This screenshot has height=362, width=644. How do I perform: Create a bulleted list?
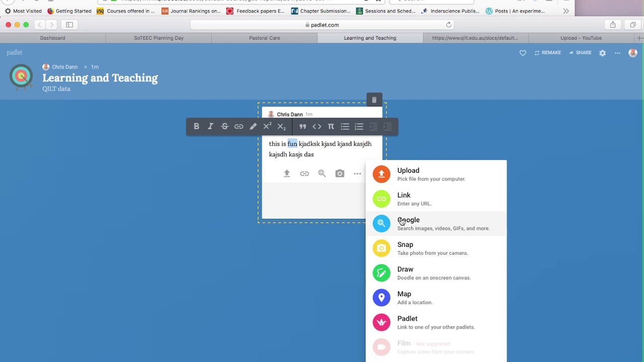click(345, 127)
